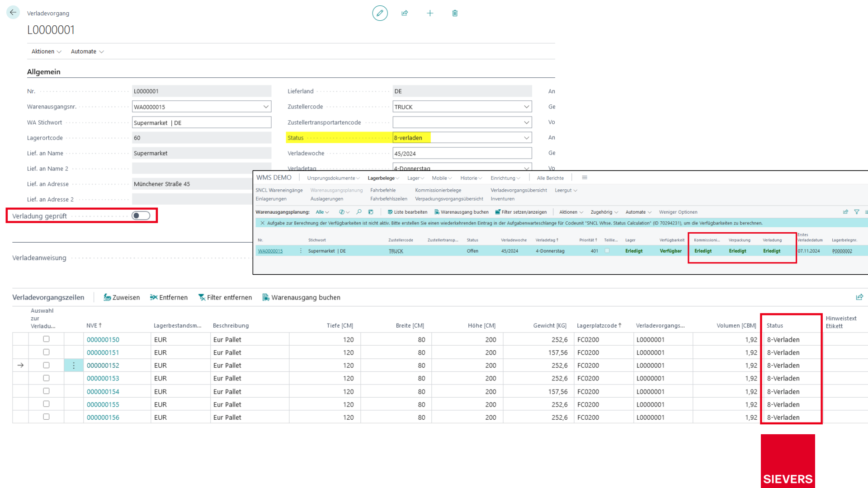868x488 pixels.
Task: Expand the Warenausgangsnr. dropdown
Action: coord(266,107)
